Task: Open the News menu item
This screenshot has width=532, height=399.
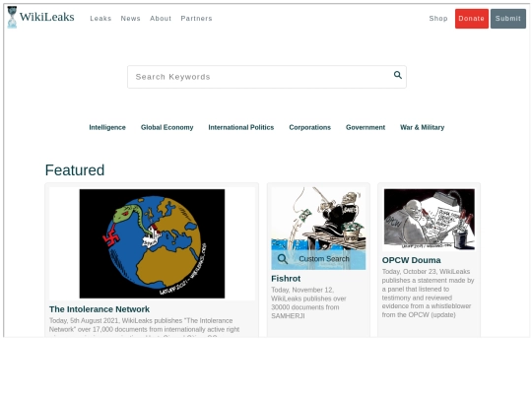Action: (x=131, y=19)
